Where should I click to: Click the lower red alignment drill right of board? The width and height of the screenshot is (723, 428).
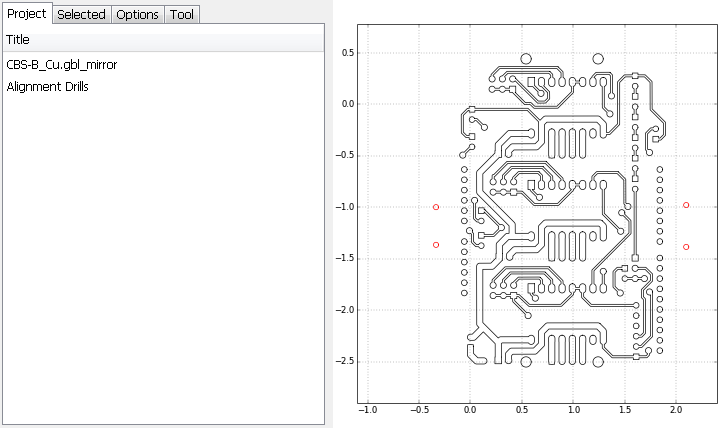pos(686,246)
